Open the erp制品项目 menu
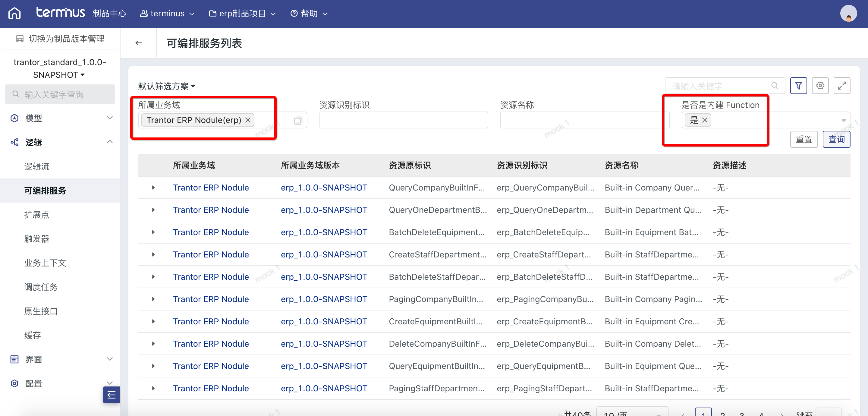 [242, 14]
